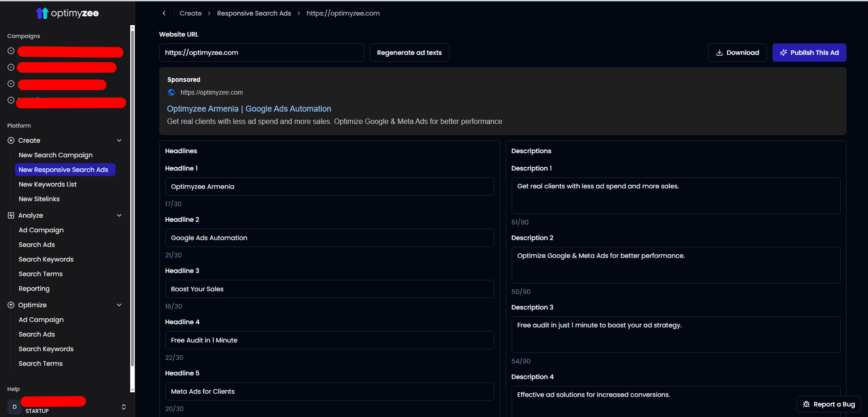Viewport: 868px width, 417px height.
Task: Click the Regenerate ad texts button
Action: click(x=409, y=53)
